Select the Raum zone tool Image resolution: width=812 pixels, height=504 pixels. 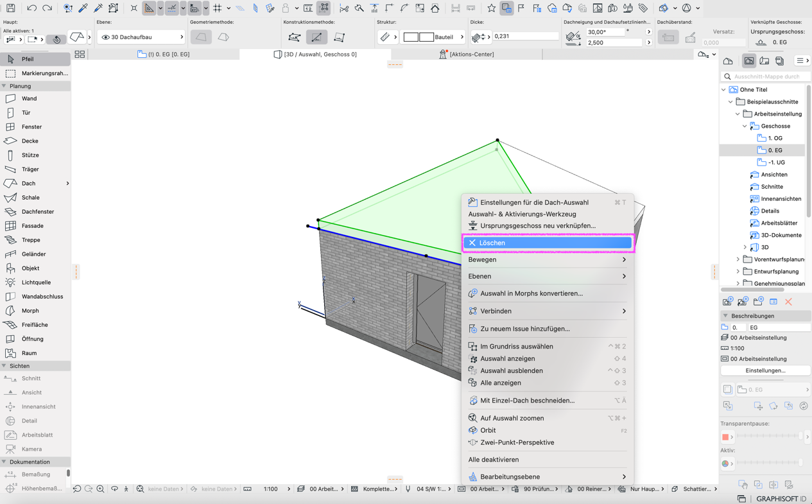[35, 353]
